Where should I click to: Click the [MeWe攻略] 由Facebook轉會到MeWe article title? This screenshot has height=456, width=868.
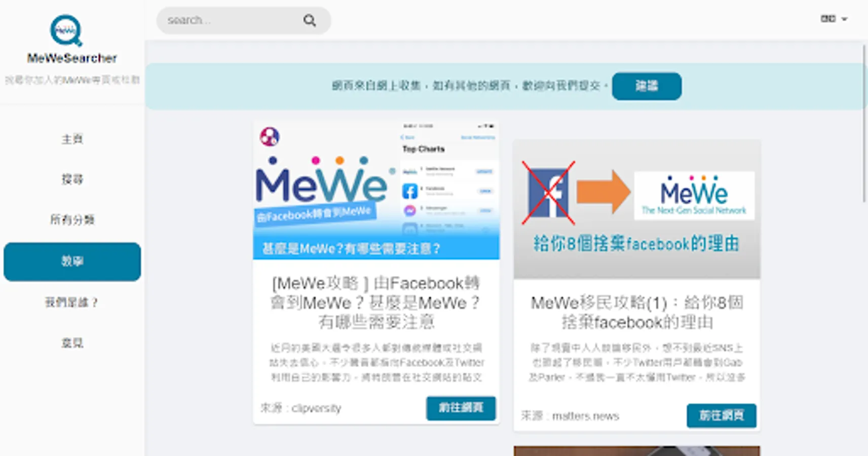coord(376,302)
